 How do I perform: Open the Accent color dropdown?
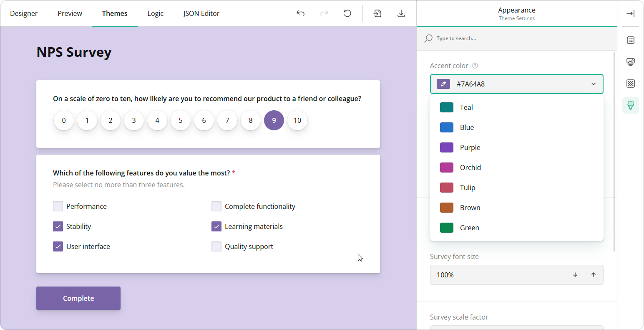[593, 84]
